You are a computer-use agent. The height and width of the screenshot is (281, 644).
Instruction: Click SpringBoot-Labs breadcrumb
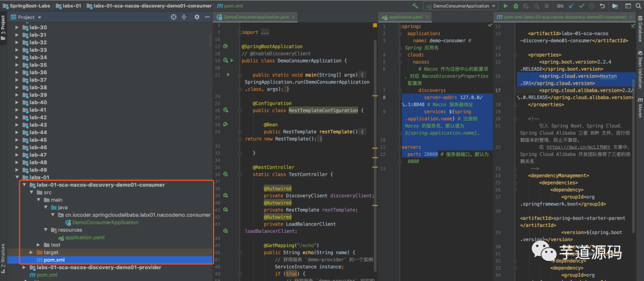26,6
